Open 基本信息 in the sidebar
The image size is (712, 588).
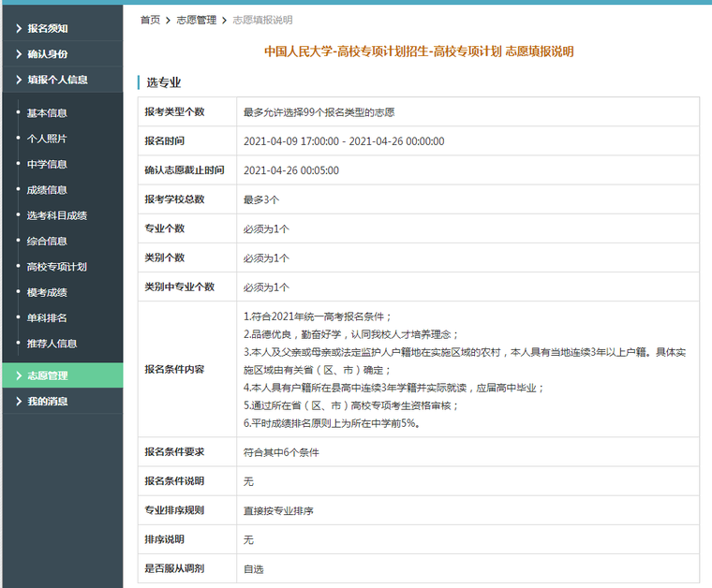click(x=47, y=113)
